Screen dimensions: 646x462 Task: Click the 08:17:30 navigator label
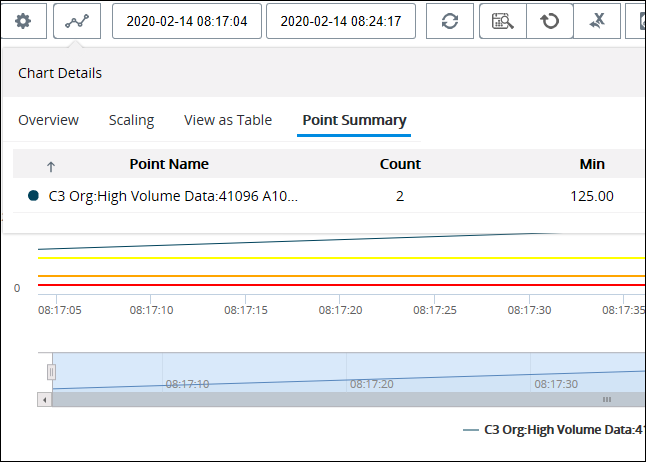click(x=556, y=384)
